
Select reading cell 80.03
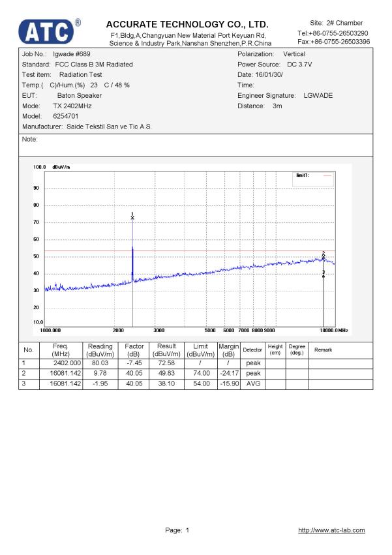coord(100,363)
